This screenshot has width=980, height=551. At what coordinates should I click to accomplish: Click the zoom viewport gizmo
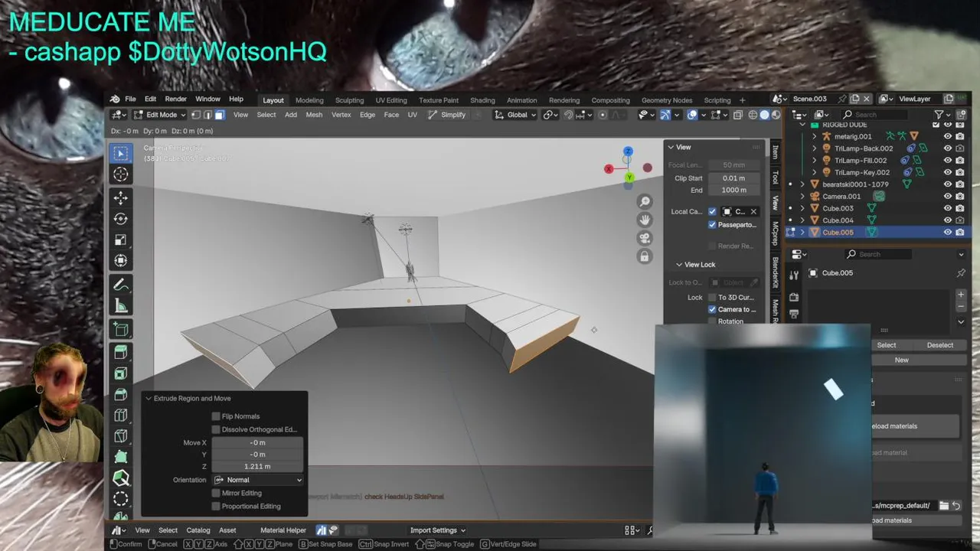coord(645,201)
